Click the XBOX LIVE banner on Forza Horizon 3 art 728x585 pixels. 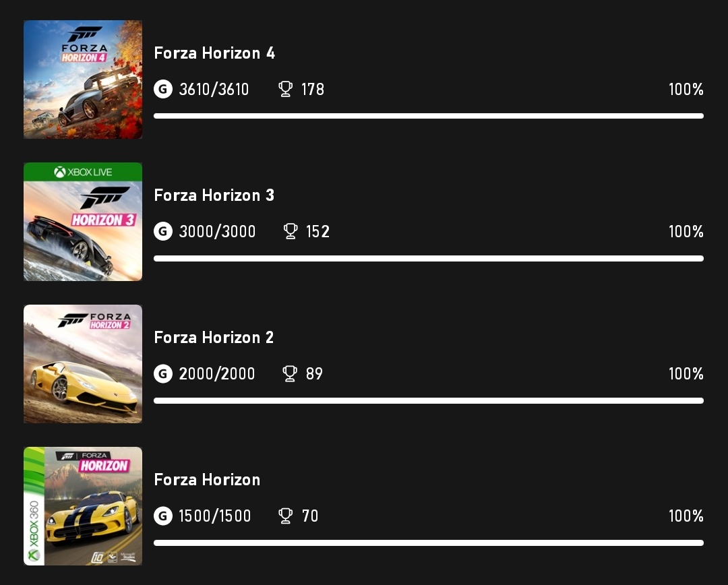(x=82, y=172)
